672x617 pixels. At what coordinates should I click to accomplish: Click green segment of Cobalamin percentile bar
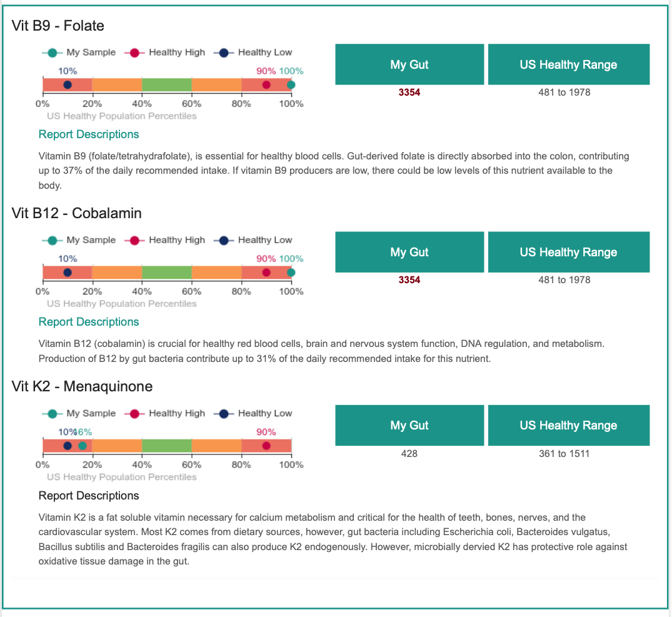[x=167, y=273]
